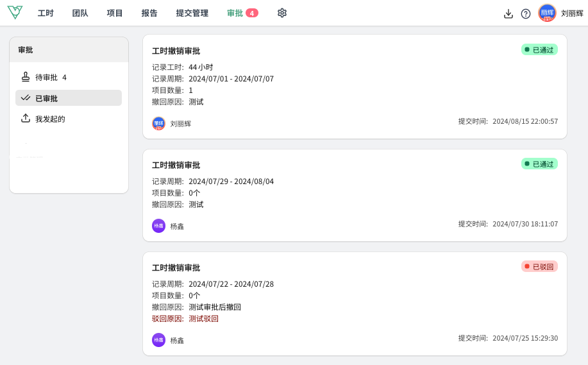Click 刘丽辉 avatar in the first approval card
The width and height of the screenshot is (588, 365).
coord(158,123)
